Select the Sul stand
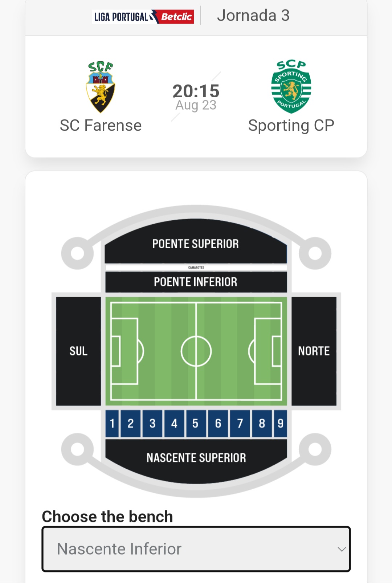This screenshot has width=392, height=583. pyautogui.click(x=78, y=351)
